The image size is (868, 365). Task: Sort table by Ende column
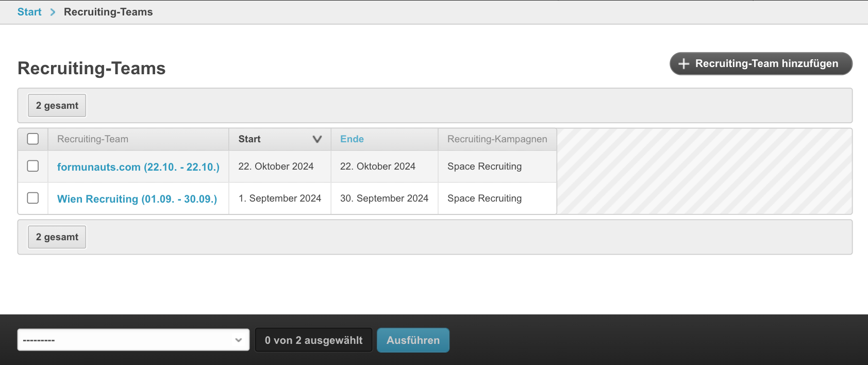click(352, 139)
